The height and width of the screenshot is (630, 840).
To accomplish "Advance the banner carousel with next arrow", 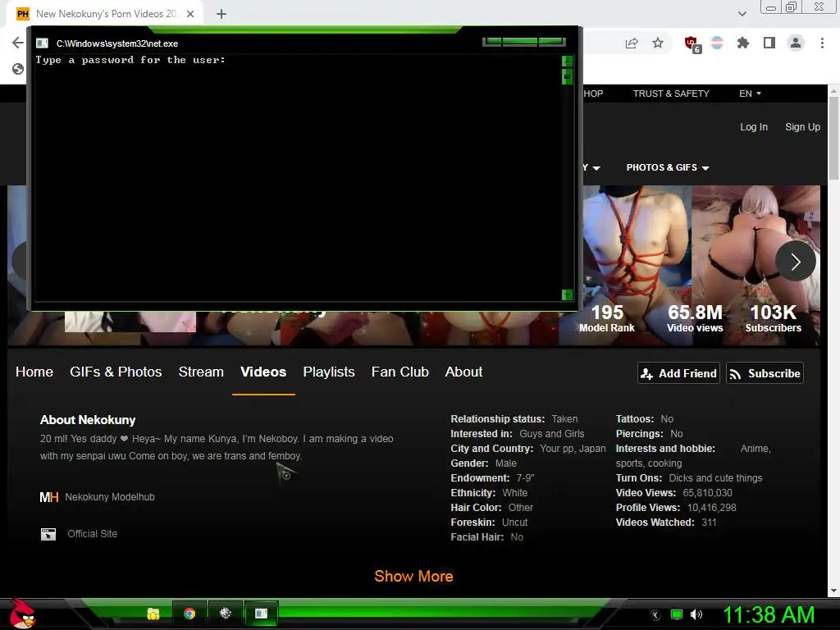I will pyautogui.click(x=796, y=261).
